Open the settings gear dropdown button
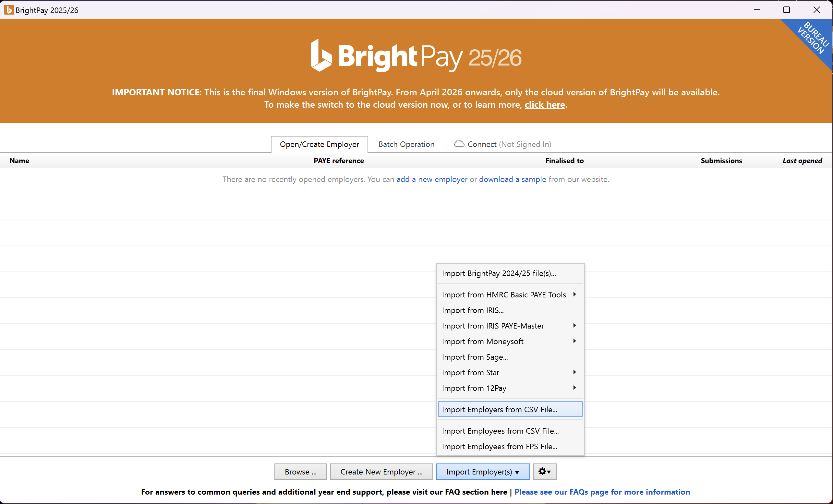 click(x=545, y=471)
